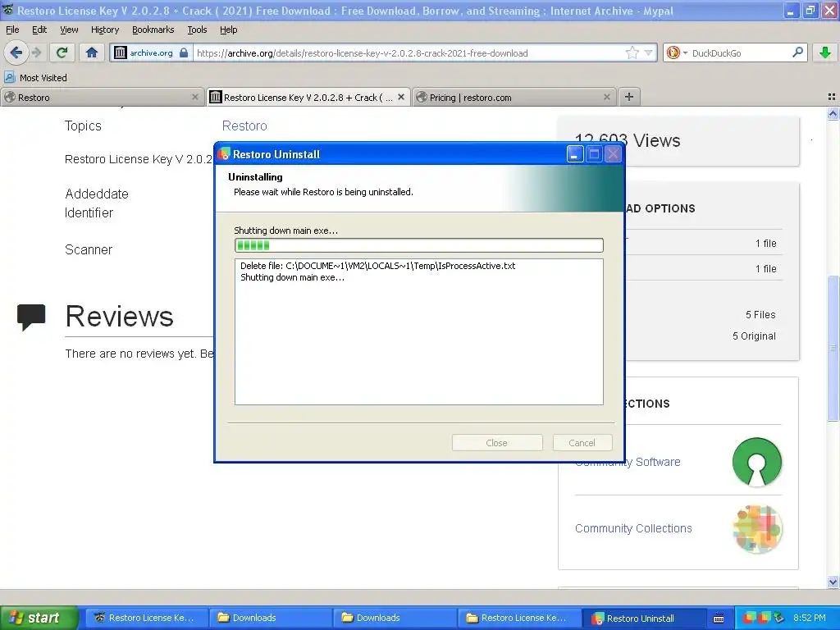Open the Edit menu

point(39,30)
